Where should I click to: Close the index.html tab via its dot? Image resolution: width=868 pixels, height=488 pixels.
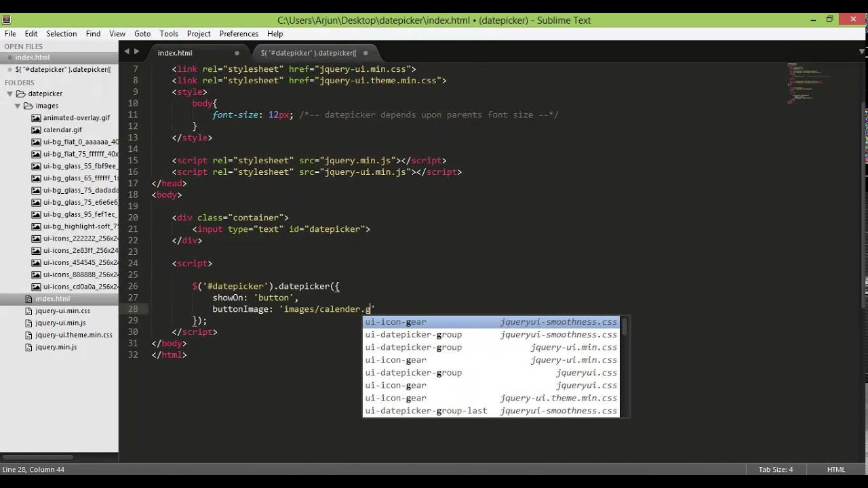tap(237, 53)
